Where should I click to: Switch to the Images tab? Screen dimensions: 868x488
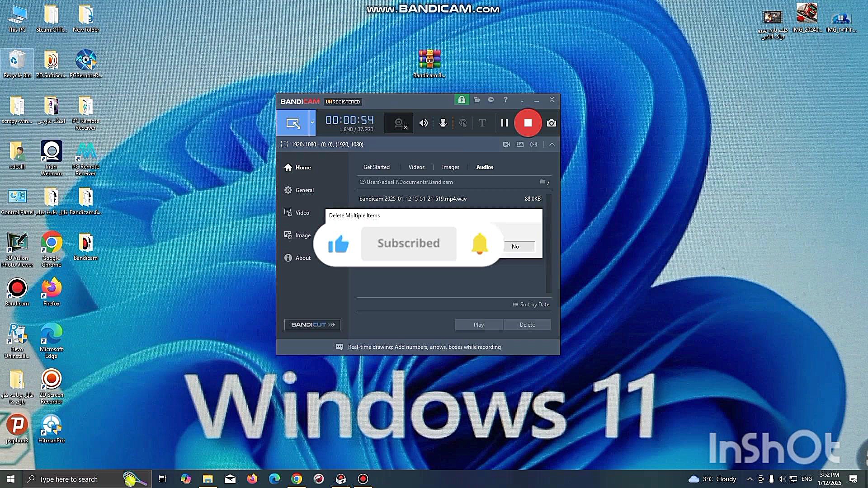tap(451, 167)
